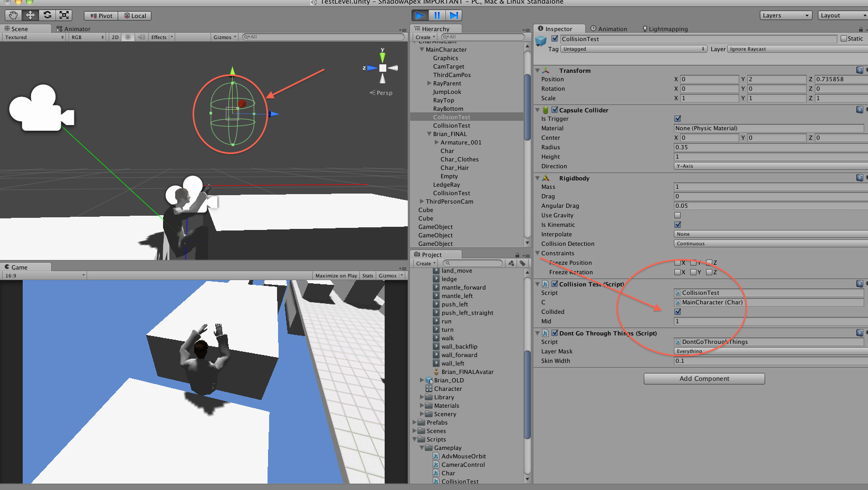The width and height of the screenshot is (868, 490).
Task: Select the AdvMouseOrbit script icon
Action: 436,456
